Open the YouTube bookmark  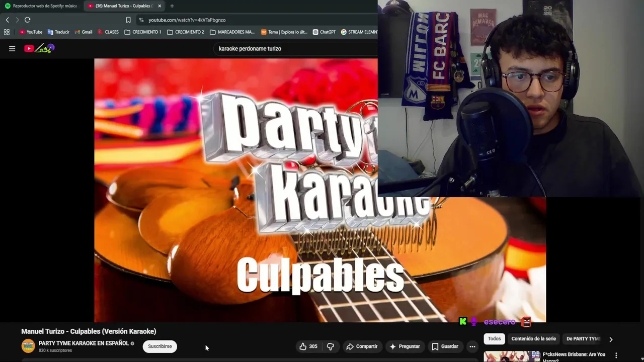coord(31,32)
